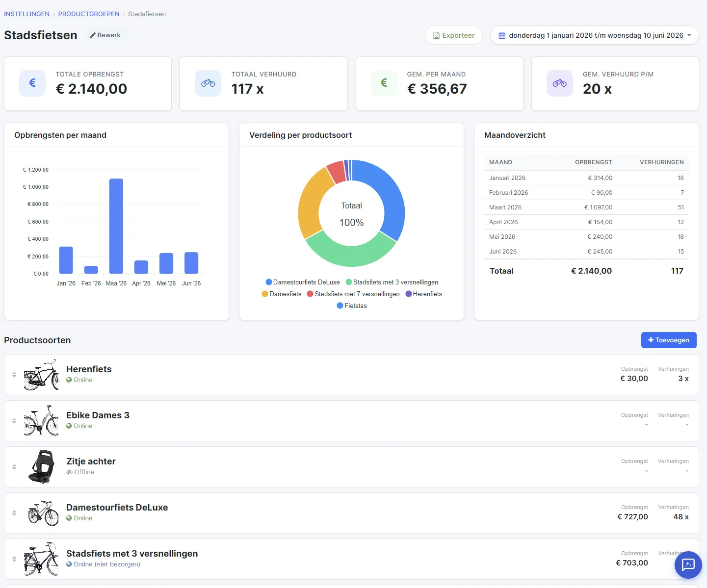Toggle Fietstas series in the donut legend

coord(352,306)
